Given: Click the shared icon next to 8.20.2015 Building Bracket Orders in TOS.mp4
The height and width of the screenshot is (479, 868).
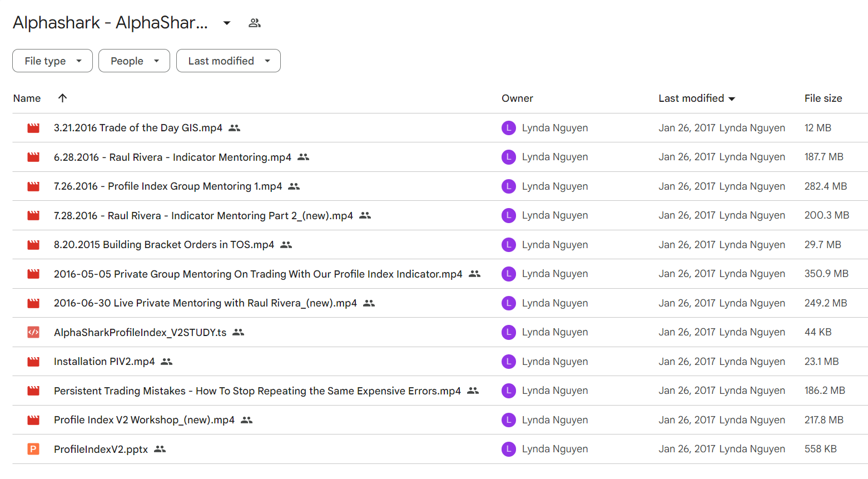Looking at the screenshot, I should click(286, 245).
